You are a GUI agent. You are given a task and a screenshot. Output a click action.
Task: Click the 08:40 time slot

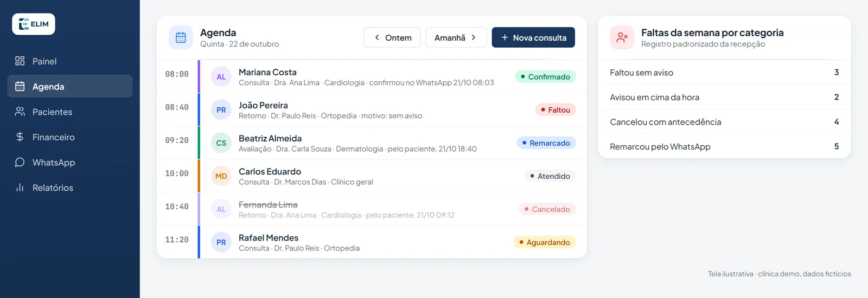click(177, 107)
